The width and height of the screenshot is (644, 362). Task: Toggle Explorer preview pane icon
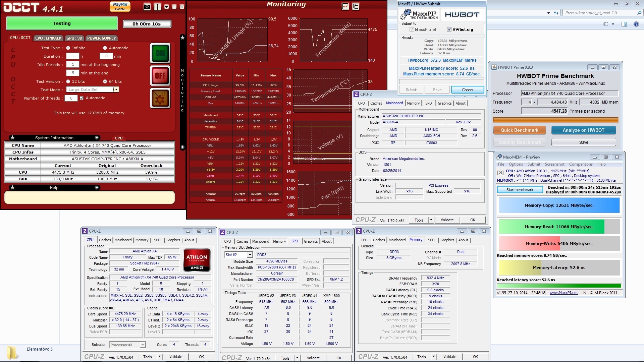click(624, 24)
